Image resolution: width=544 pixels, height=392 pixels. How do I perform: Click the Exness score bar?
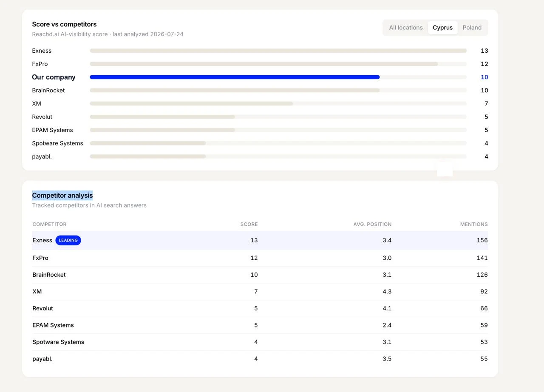278,51
